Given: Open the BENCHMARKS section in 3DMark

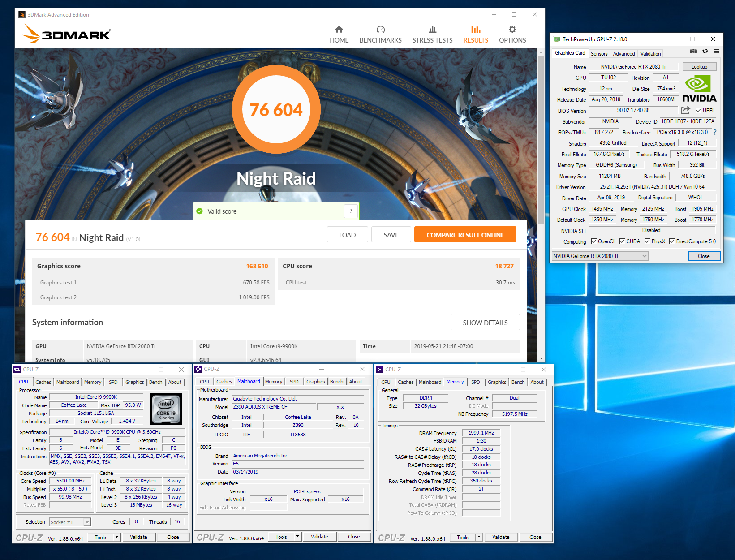Looking at the screenshot, I should click(x=380, y=34).
